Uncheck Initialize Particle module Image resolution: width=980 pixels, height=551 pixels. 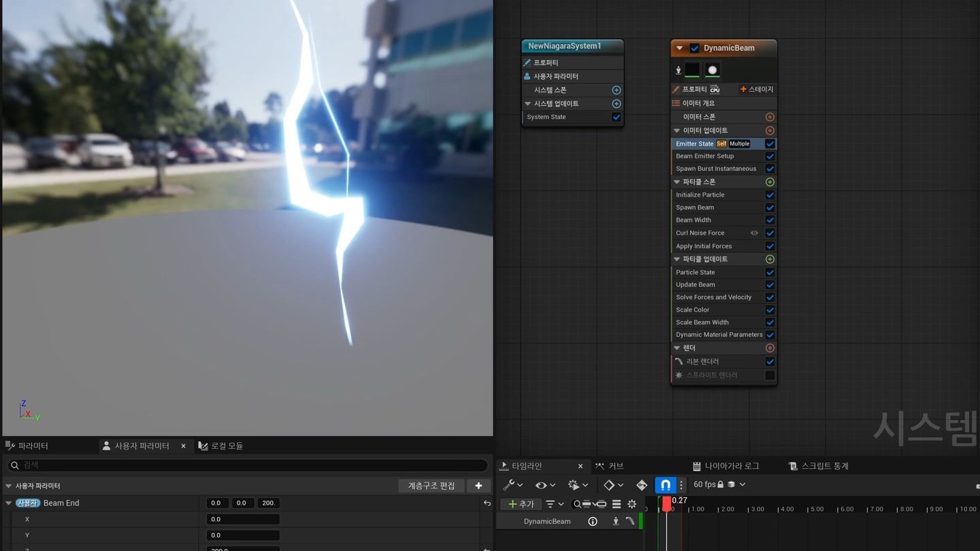770,195
